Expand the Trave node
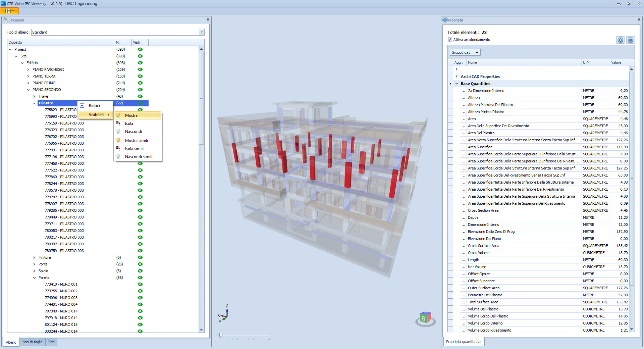644x349 pixels. pos(34,96)
